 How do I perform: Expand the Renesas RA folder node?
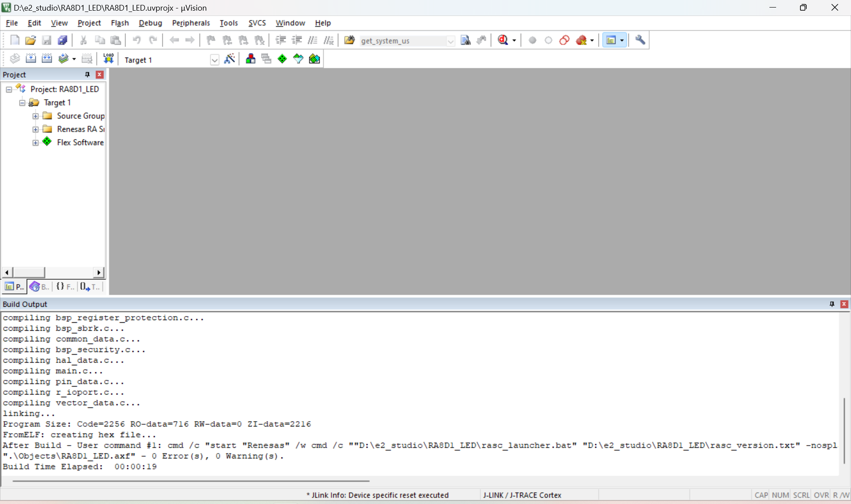(x=35, y=129)
